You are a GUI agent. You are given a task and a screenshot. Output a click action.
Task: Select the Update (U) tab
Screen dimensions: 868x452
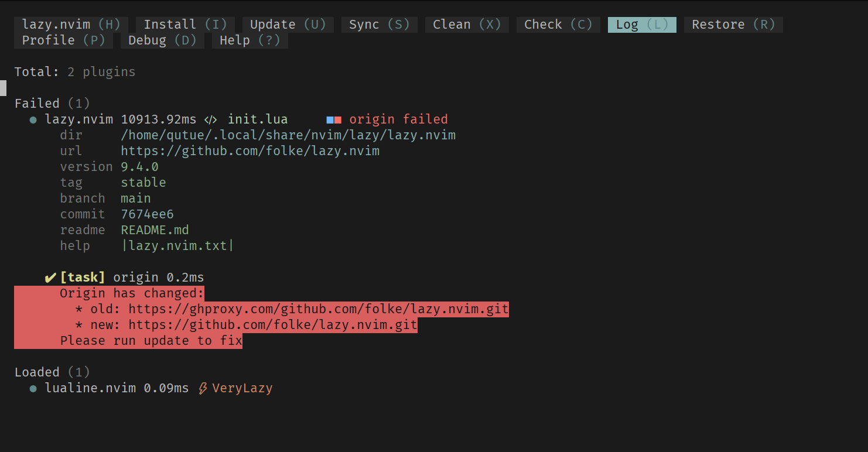pyautogui.click(x=288, y=25)
